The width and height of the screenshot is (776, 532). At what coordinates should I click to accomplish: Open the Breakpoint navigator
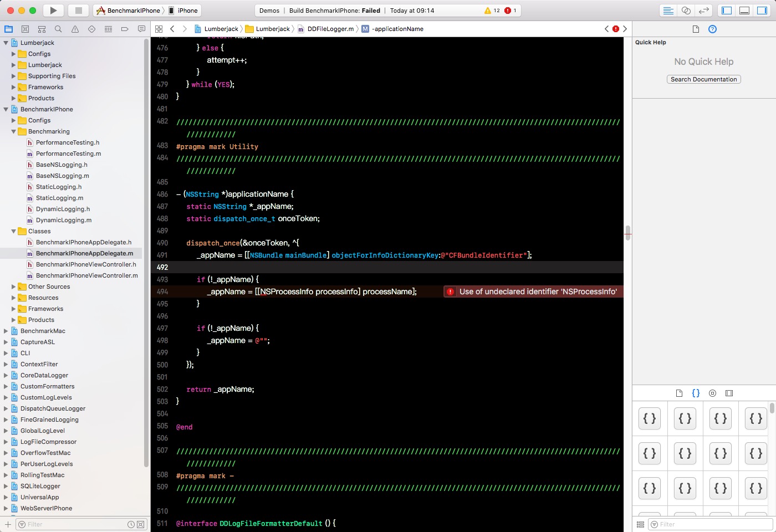124,28
